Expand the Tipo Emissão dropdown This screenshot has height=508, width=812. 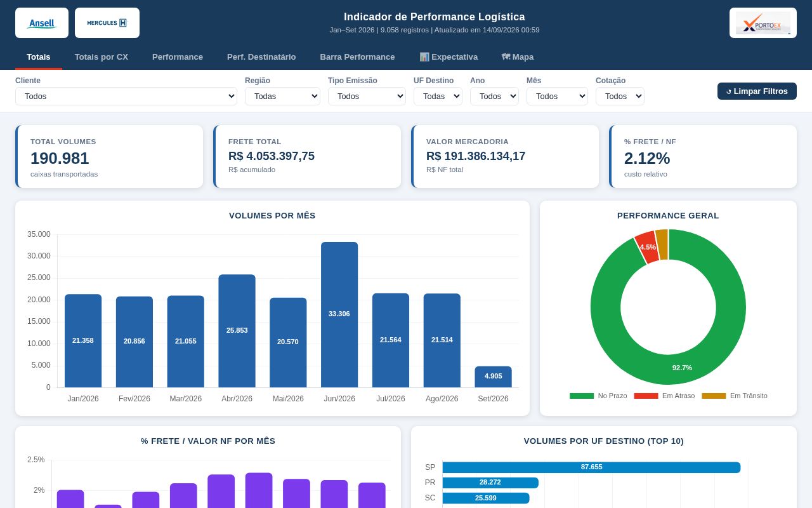coord(367,97)
